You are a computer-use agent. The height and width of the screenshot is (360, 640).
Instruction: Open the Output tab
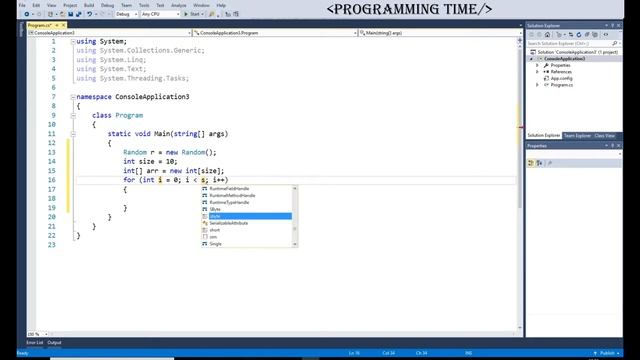coord(54,342)
